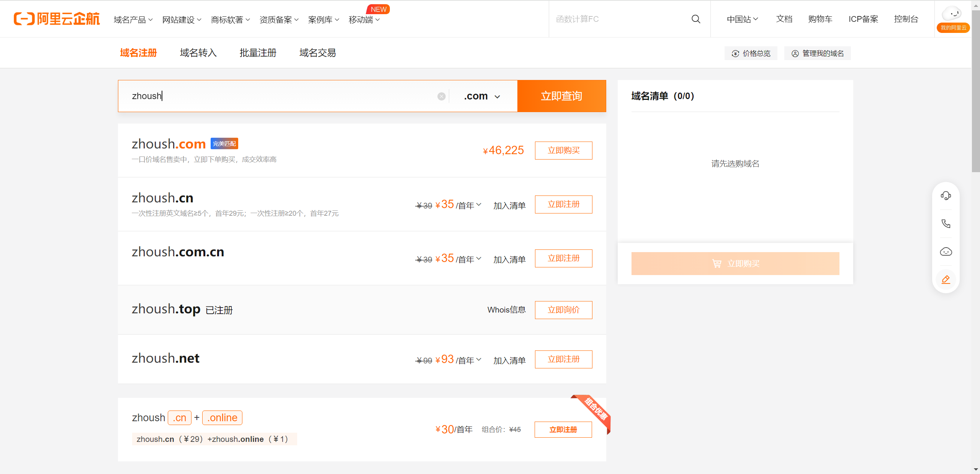Screen dimensions: 980x474
Task: Click the Aliyun Qihang logo
Action: [57, 19]
